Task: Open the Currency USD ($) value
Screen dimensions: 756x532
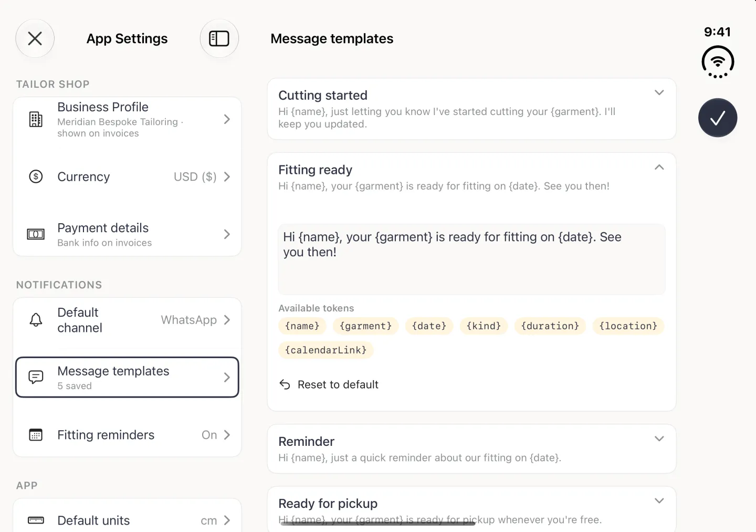Action: [195, 176]
